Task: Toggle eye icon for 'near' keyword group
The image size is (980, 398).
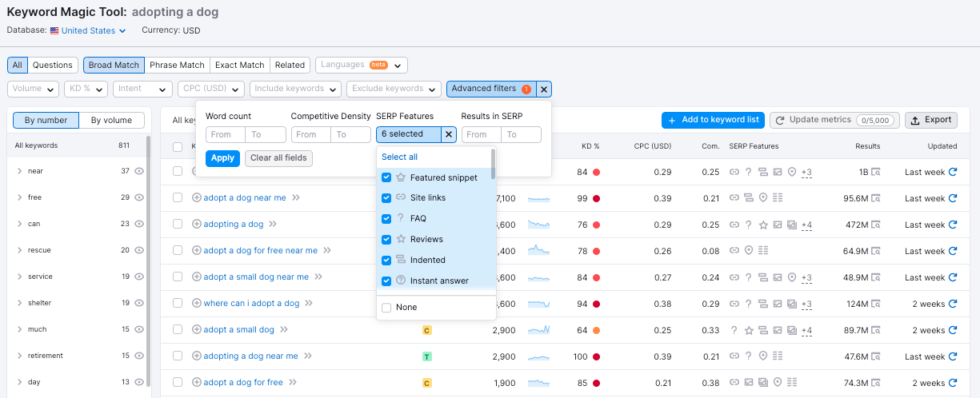Action: [x=139, y=171]
